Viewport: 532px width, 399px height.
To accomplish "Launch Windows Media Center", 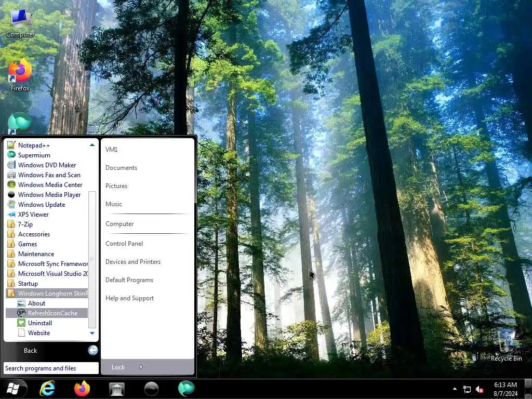I will click(47, 184).
